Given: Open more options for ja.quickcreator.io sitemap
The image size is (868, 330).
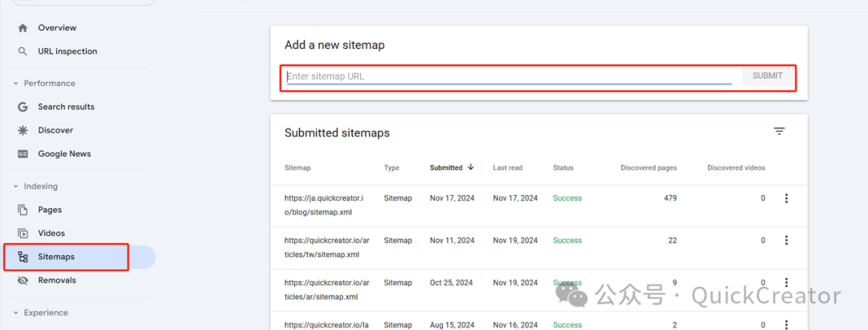Looking at the screenshot, I should point(786,198).
